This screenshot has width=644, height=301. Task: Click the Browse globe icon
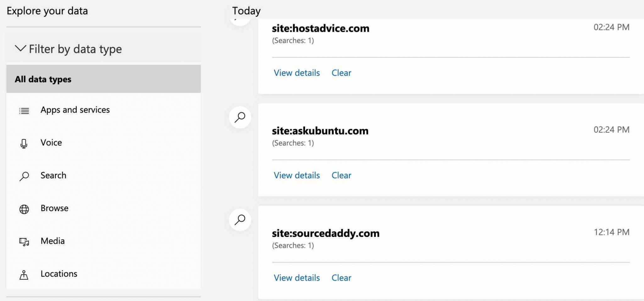[24, 209]
